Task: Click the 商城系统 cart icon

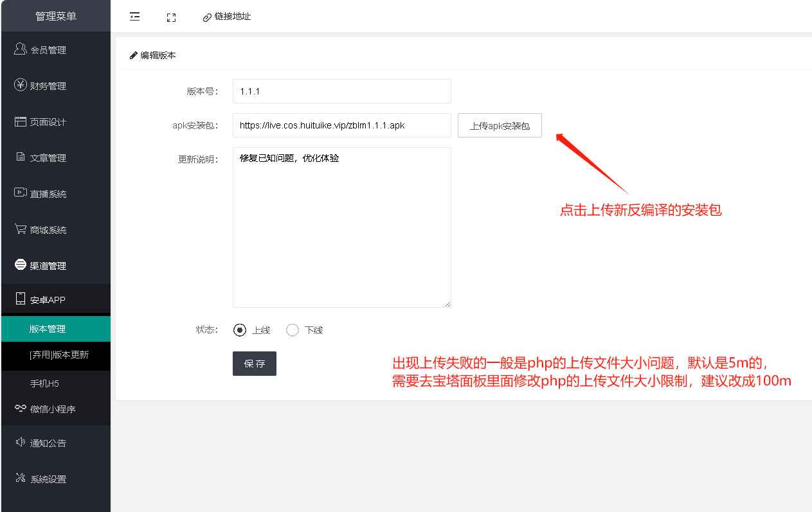Action: pos(20,229)
